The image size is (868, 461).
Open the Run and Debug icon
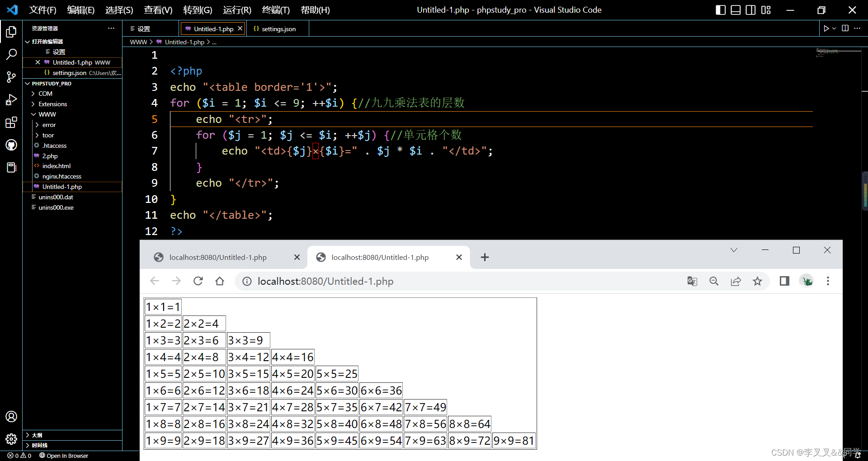point(11,100)
